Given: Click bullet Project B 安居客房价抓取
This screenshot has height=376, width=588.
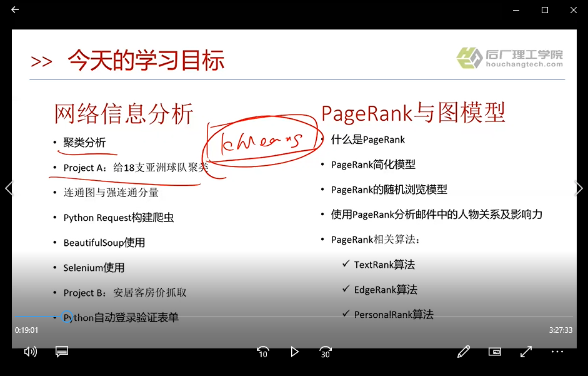Looking at the screenshot, I should [x=125, y=293].
